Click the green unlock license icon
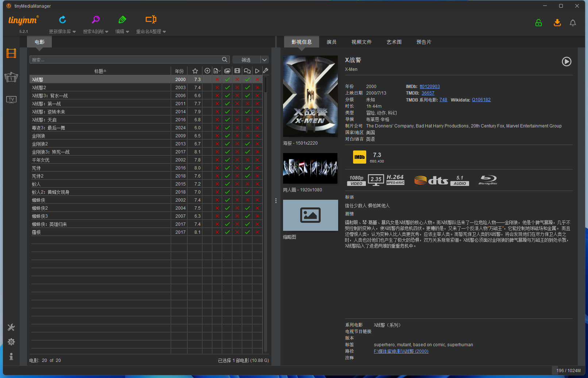 (538, 23)
